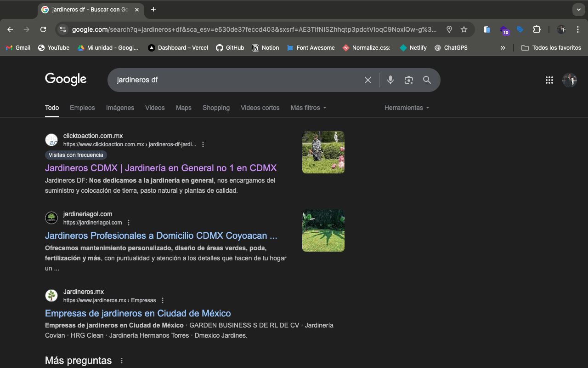Clear the search query with X
588x368 pixels.
coord(368,80)
